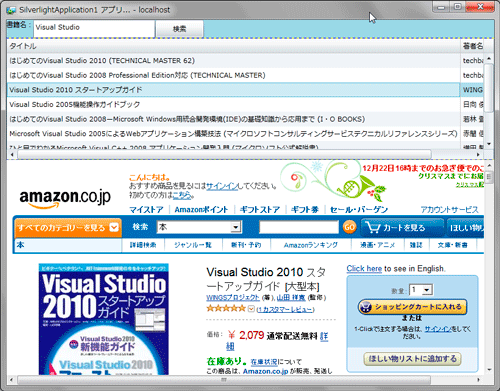Click the add to shopping cart button
Viewport: 500px width, 391px height.
[412, 307]
